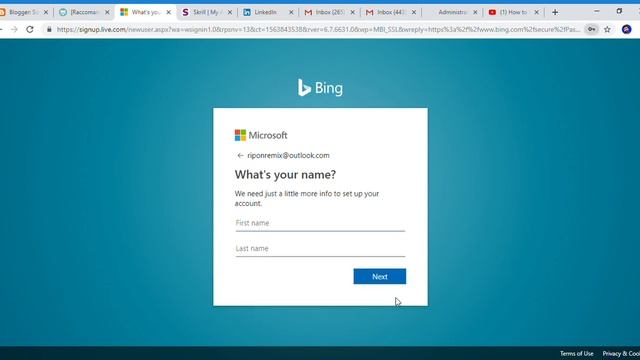640x360 pixels.
Task: Click the Next button
Action: pos(380,276)
